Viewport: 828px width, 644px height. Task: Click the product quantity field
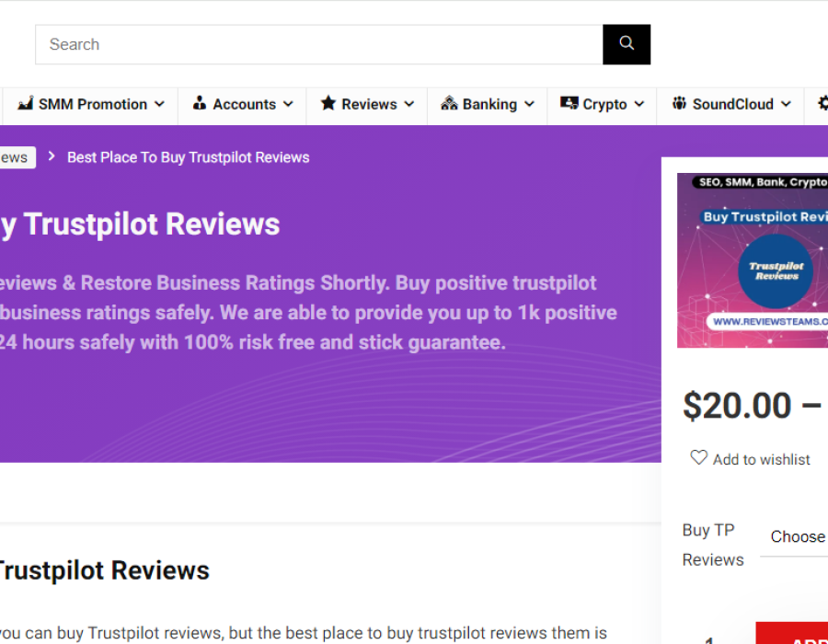pos(710,638)
